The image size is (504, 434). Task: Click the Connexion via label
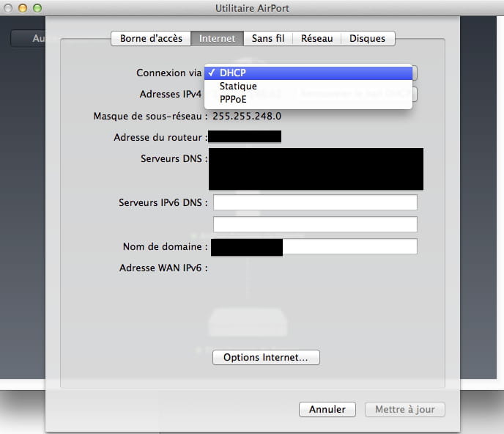(x=169, y=73)
